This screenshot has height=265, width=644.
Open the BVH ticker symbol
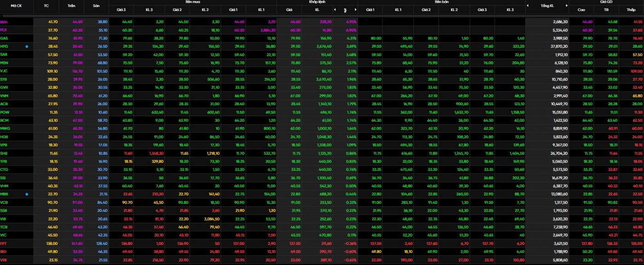point(4,22)
